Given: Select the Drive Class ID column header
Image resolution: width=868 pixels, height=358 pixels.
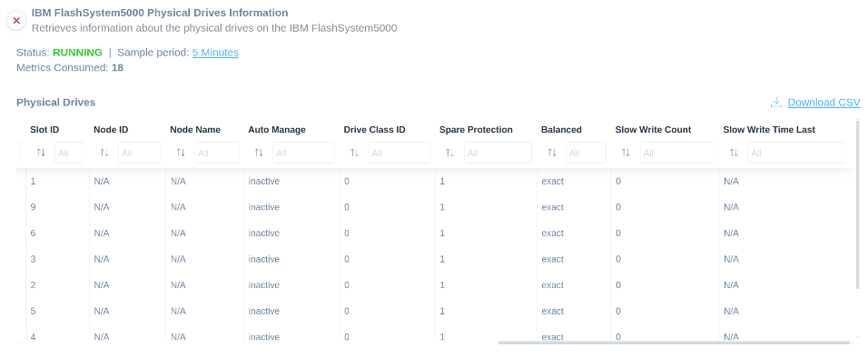Looking at the screenshot, I should 374,130.
